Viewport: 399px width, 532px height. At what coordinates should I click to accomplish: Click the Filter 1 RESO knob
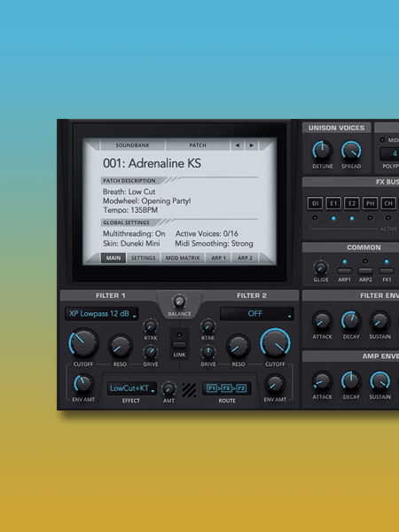120,346
